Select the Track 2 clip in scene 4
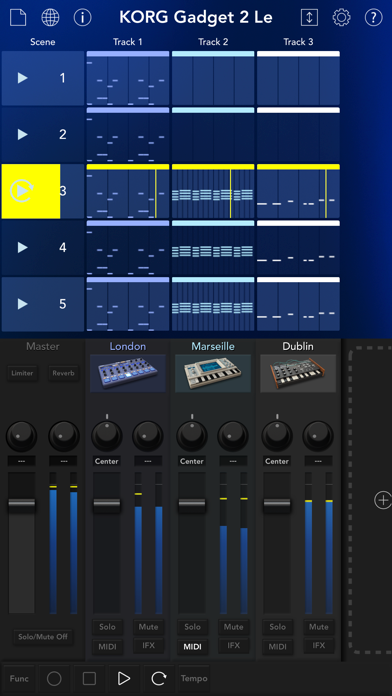Viewport: 392px width, 696px height. [213, 247]
